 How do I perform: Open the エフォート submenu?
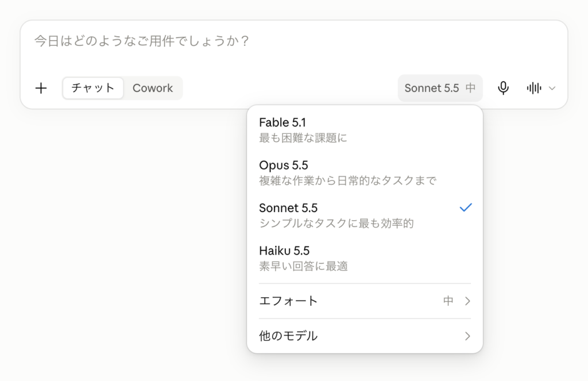(365, 301)
